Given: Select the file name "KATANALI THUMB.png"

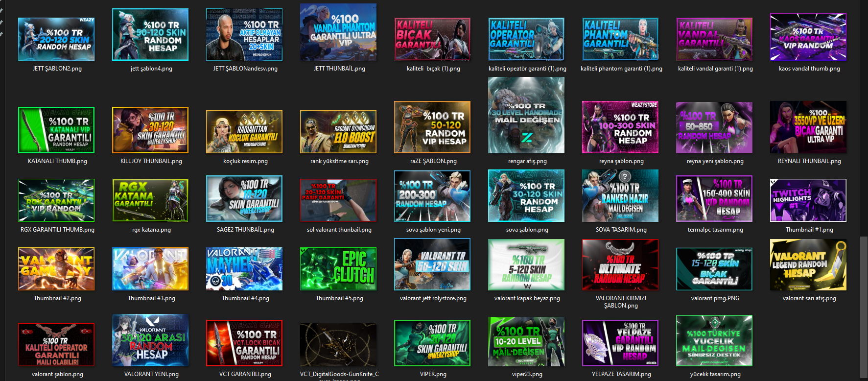Looking at the screenshot, I should 57,161.
